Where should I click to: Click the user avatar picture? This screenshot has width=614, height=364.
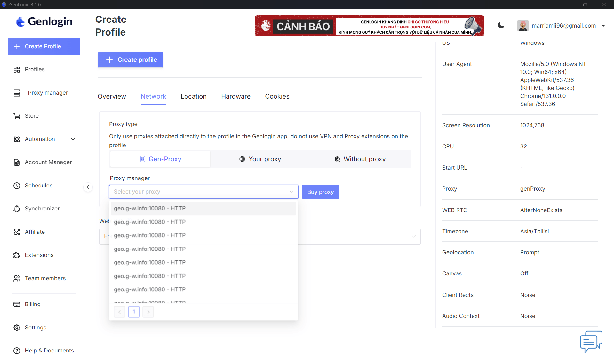pos(523,26)
